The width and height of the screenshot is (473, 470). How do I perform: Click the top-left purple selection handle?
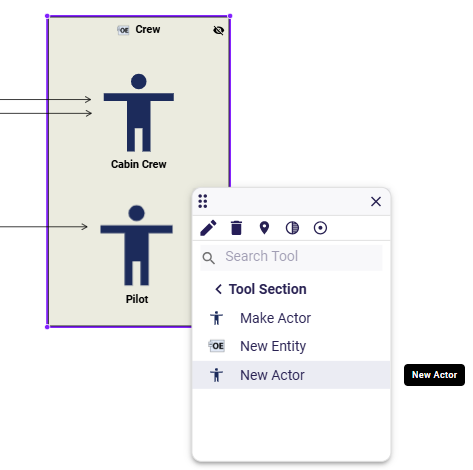47,16
